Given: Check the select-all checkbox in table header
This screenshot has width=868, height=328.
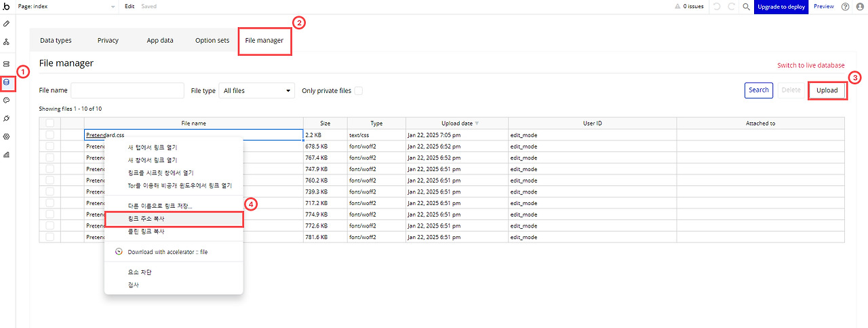Looking at the screenshot, I should pos(50,123).
